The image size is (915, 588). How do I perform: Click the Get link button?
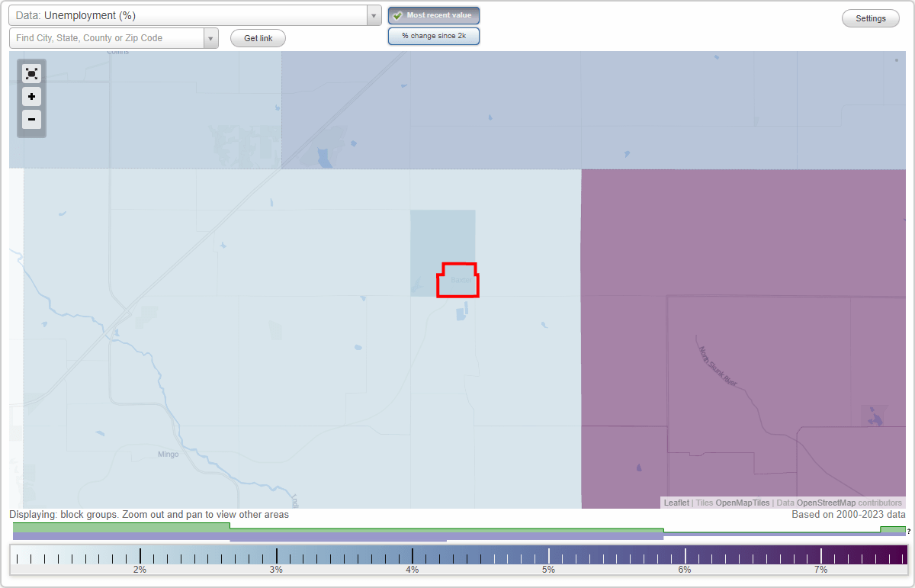click(x=257, y=38)
